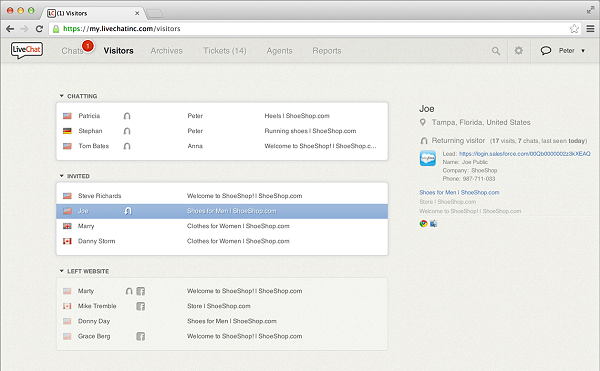Close the Visitors browser tab
Screen dimensions: 600x371
click(137, 13)
